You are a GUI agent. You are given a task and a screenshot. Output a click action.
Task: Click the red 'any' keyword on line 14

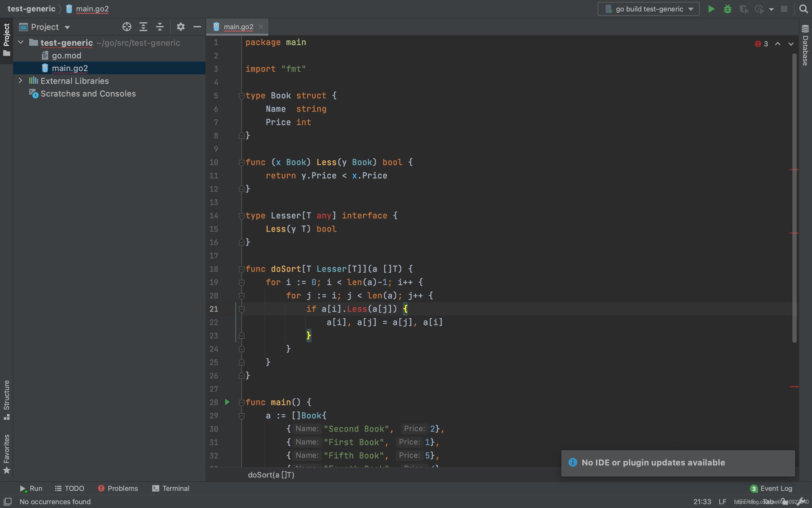324,215
